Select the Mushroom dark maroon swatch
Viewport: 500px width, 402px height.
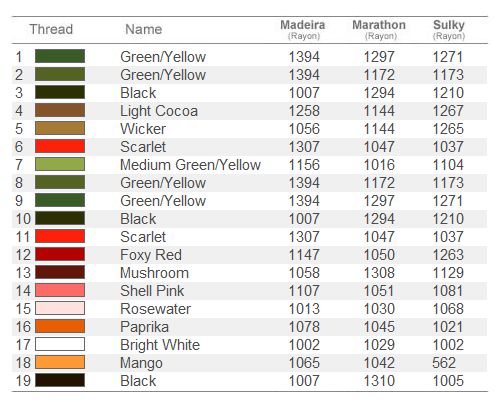click(x=60, y=272)
